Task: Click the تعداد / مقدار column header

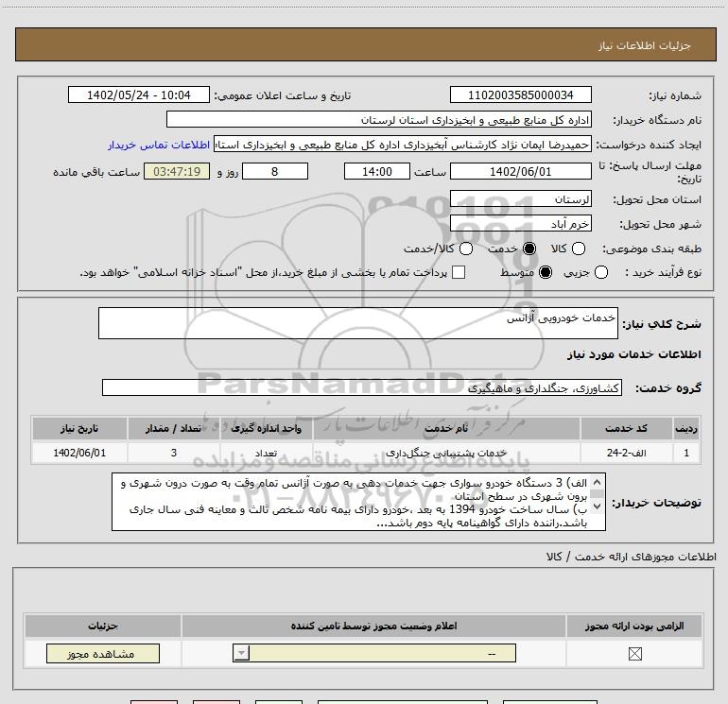Action: pos(173,428)
